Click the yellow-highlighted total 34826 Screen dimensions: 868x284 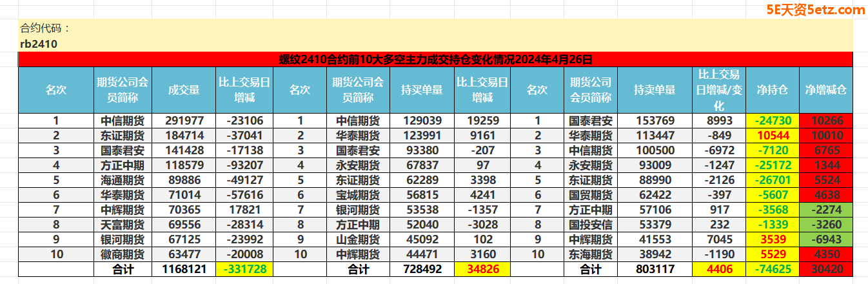pos(482,269)
